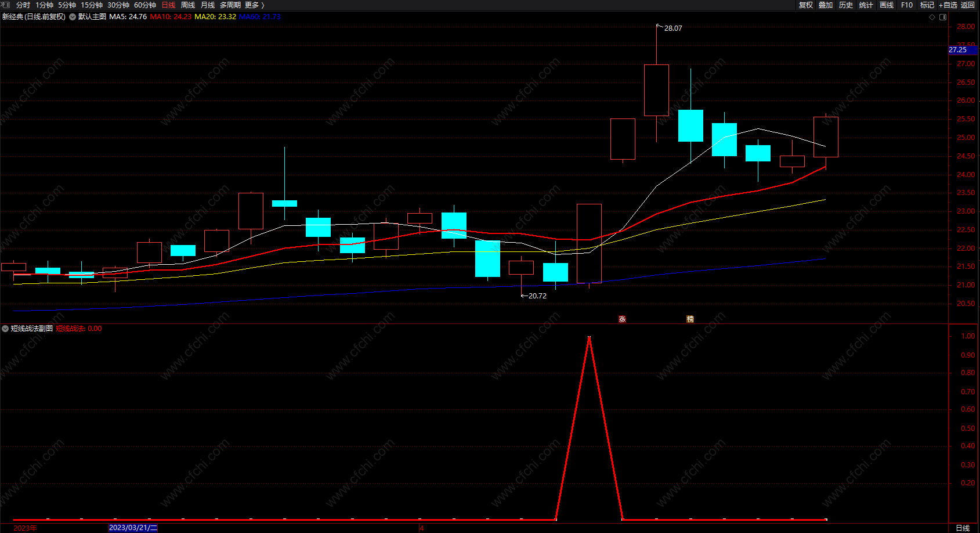Expand the 默认主图 indicator dropdown
Image resolution: width=980 pixels, height=533 pixels.
coord(73,17)
